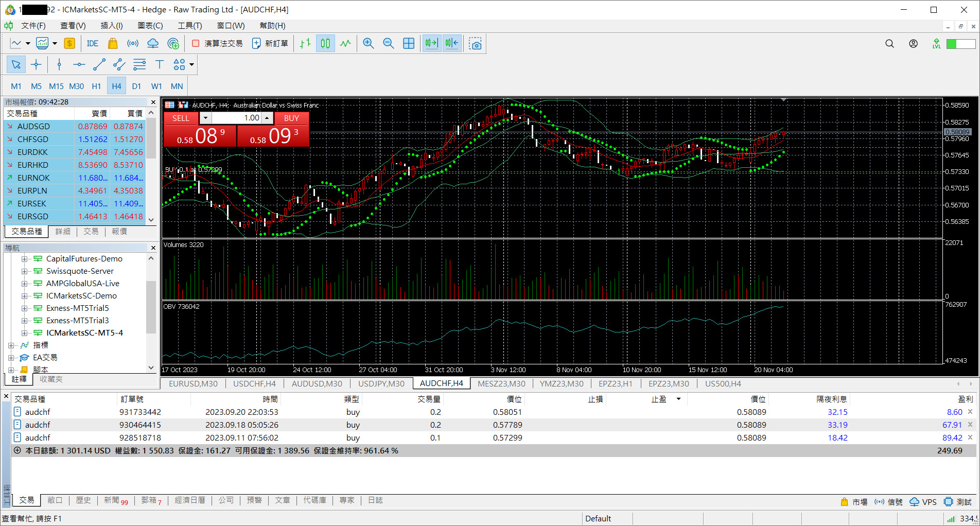Arrange charts in tile grid

pos(409,44)
